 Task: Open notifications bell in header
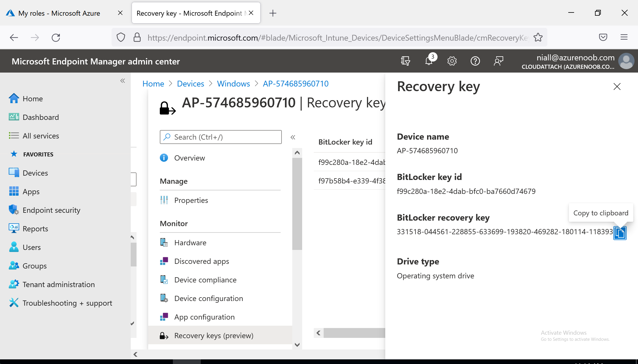[x=429, y=61]
